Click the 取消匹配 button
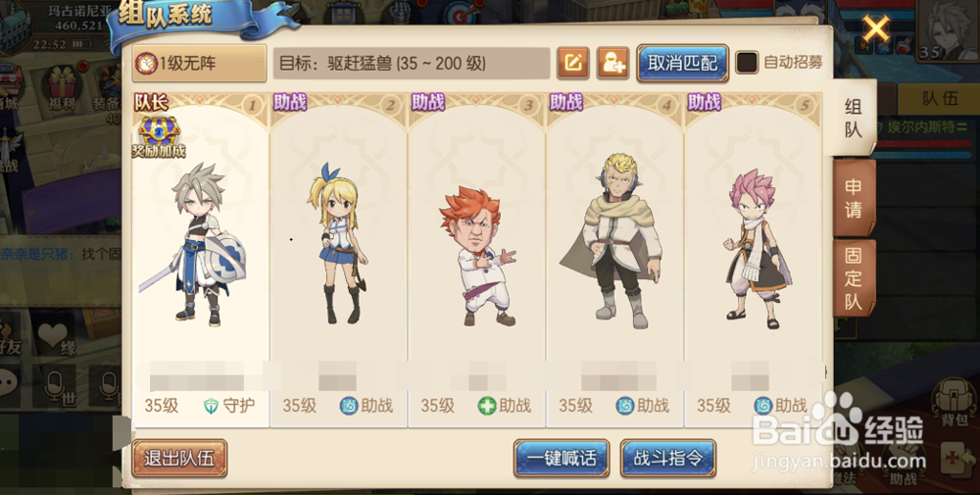 682,63
